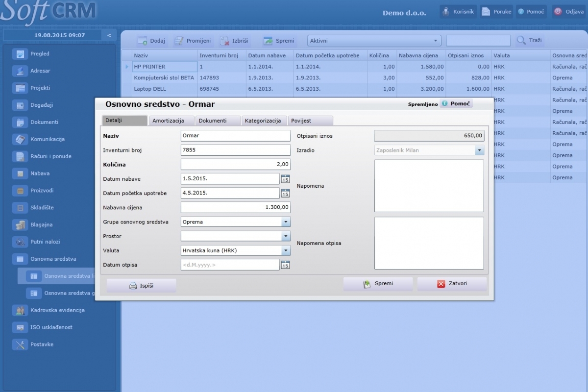Click the Poruke messages icon

point(486,12)
